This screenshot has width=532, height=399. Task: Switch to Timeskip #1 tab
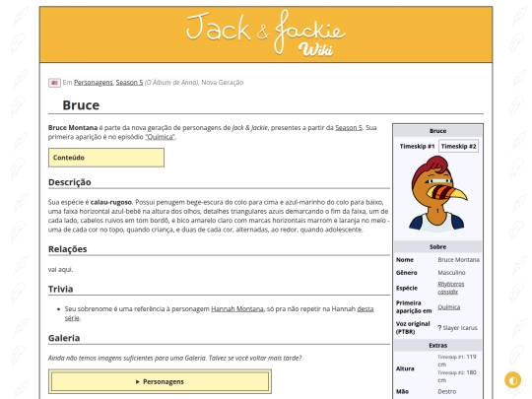click(x=417, y=146)
